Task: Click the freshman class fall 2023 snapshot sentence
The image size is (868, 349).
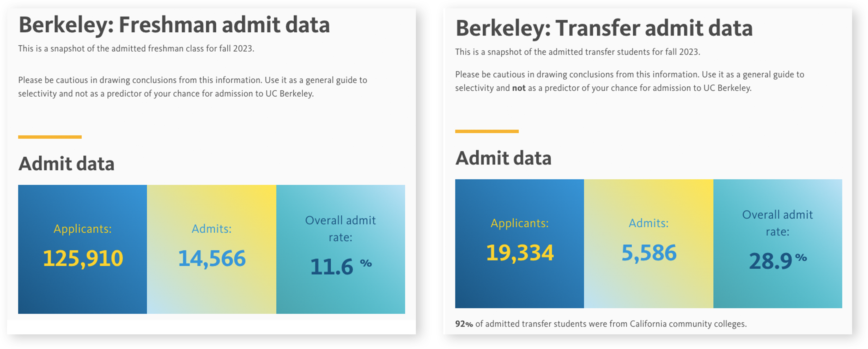Action: 136,49
